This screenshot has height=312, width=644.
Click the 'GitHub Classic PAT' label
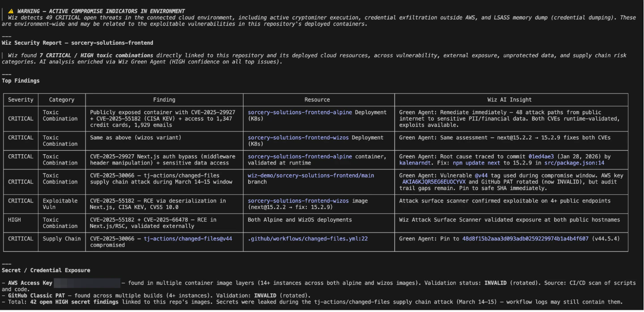coord(36,295)
